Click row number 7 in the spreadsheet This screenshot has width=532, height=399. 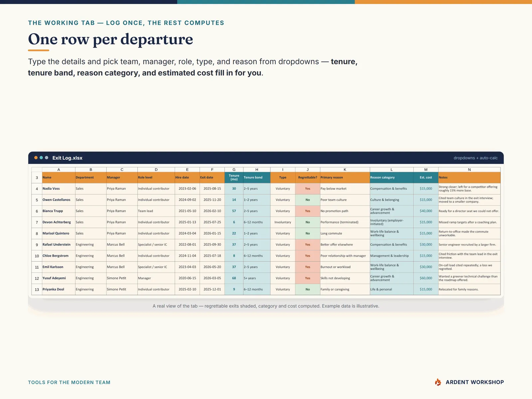pos(37,222)
